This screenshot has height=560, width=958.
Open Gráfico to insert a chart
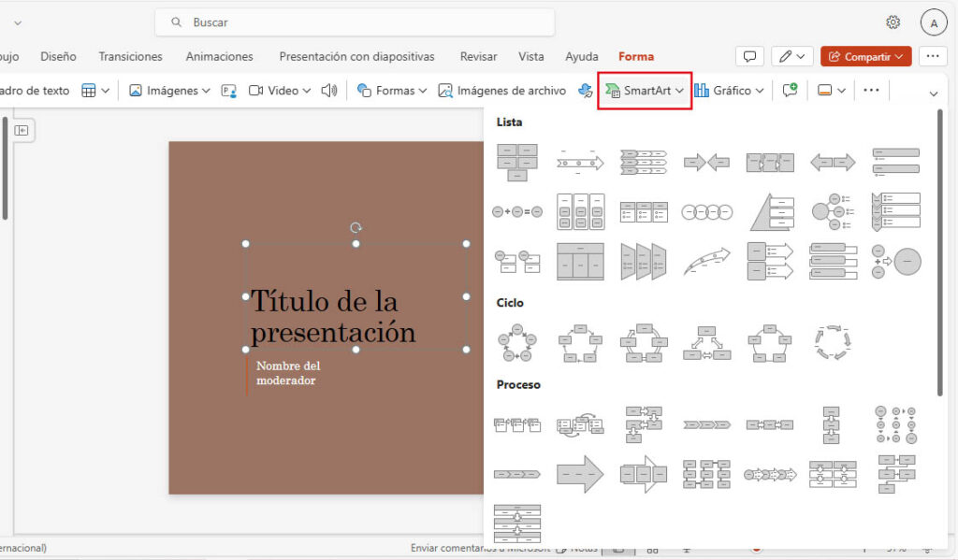tap(730, 89)
